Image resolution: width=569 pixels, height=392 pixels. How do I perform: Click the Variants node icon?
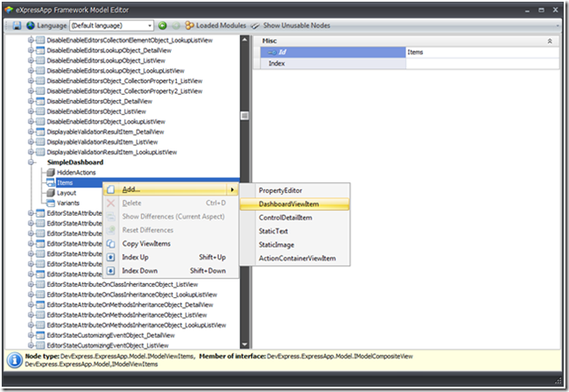tap(50, 203)
